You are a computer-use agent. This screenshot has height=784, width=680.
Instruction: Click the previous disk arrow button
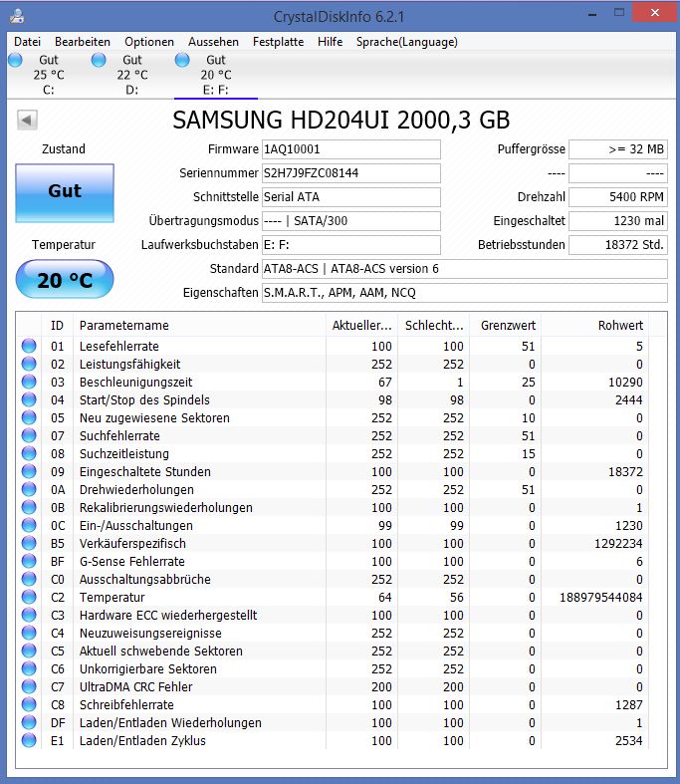click(x=27, y=120)
